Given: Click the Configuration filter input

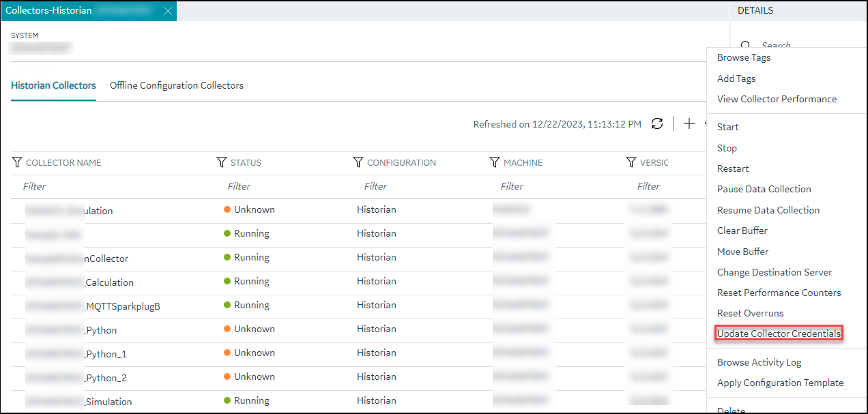Looking at the screenshot, I should (x=420, y=186).
